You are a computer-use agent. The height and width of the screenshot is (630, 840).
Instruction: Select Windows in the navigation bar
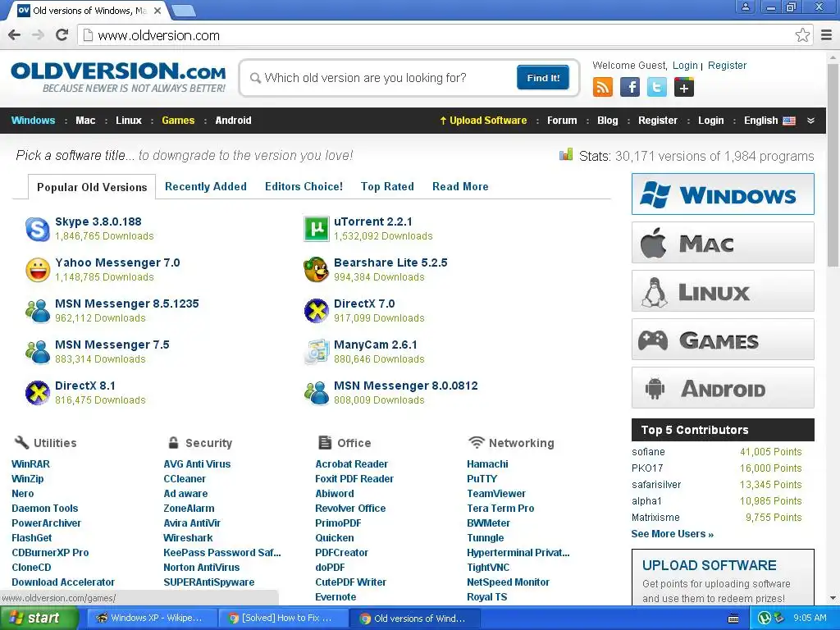[33, 121]
